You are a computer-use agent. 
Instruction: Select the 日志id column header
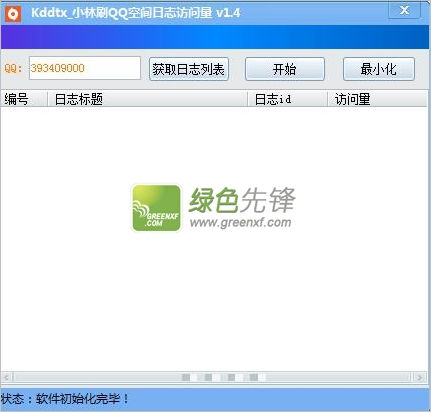(x=288, y=99)
